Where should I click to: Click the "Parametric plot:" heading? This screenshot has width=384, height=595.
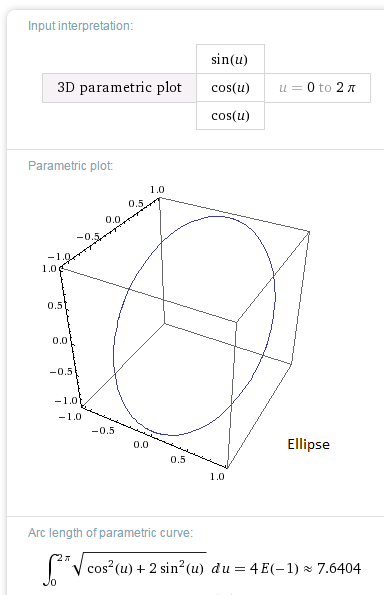pyautogui.click(x=71, y=166)
